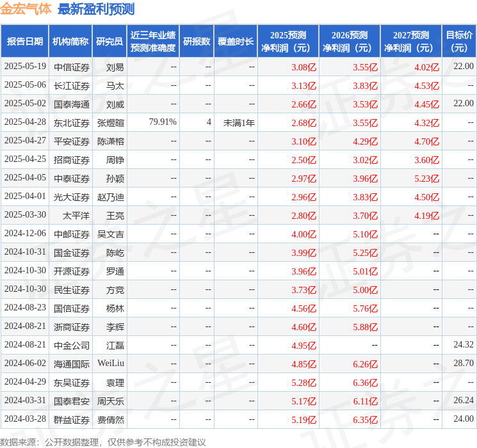Image resolution: width=477 pixels, height=448 pixels.
Task: Click the 覆盖时长 column header
Action: [236, 42]
